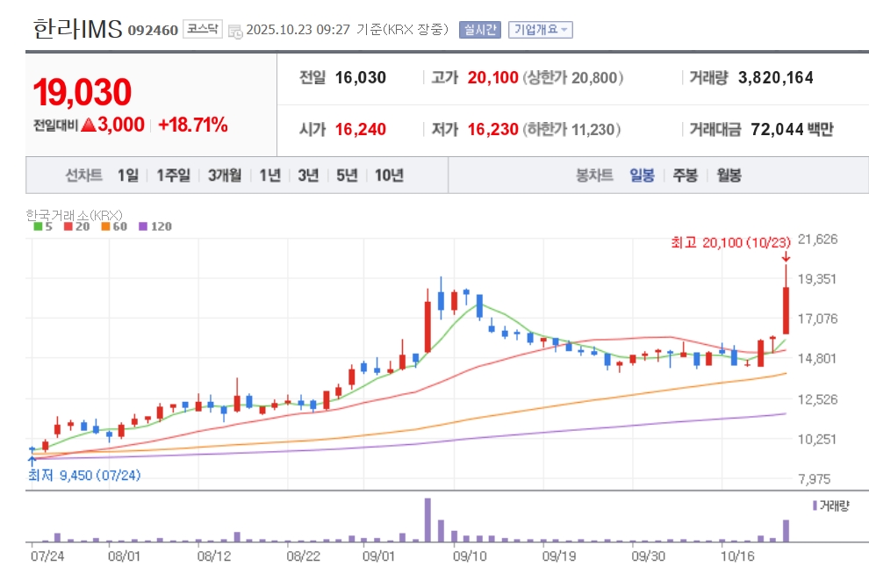Image resolution: width=869 pixels, height=588 pixels.
Task: Click the latest red candlestick on 10/23
Action: [786, 310]
